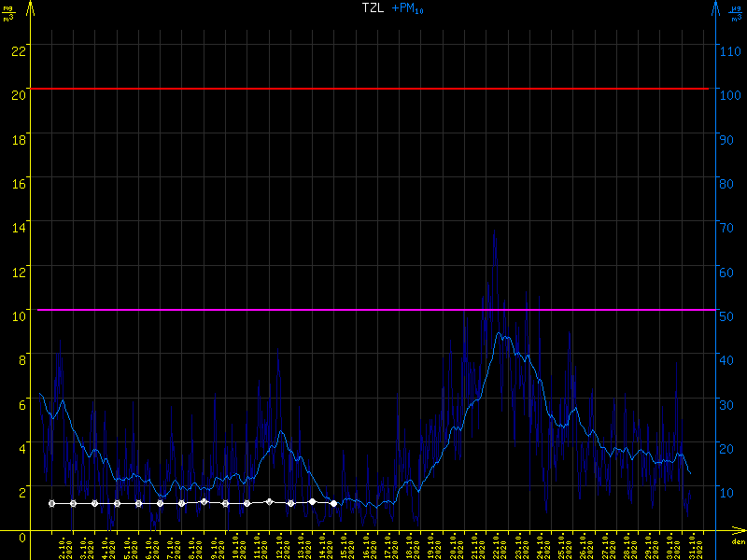Click the first white data point marker

pos(51,503)
